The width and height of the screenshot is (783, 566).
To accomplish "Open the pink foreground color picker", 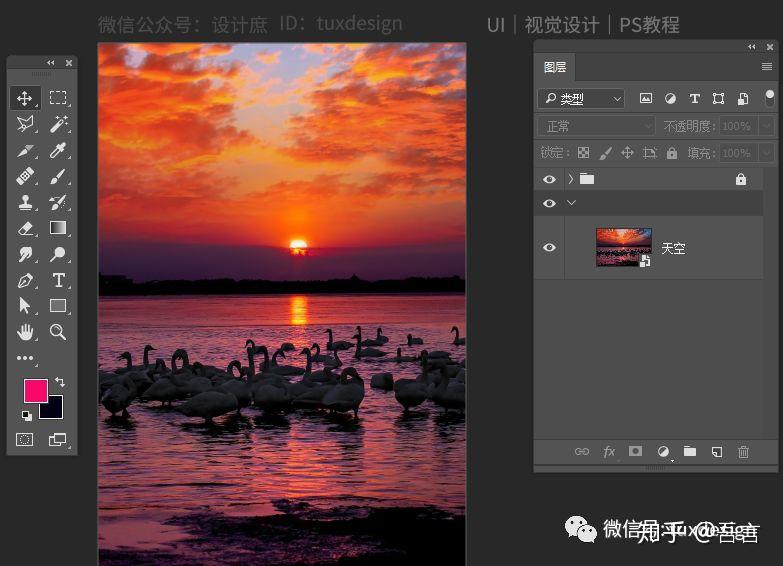I will point(35,390).
